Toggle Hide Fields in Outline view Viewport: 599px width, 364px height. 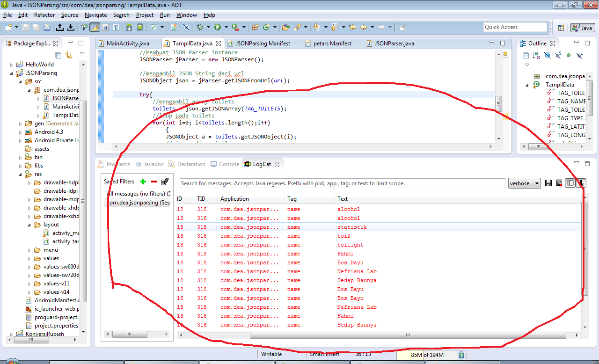point(547,55)
